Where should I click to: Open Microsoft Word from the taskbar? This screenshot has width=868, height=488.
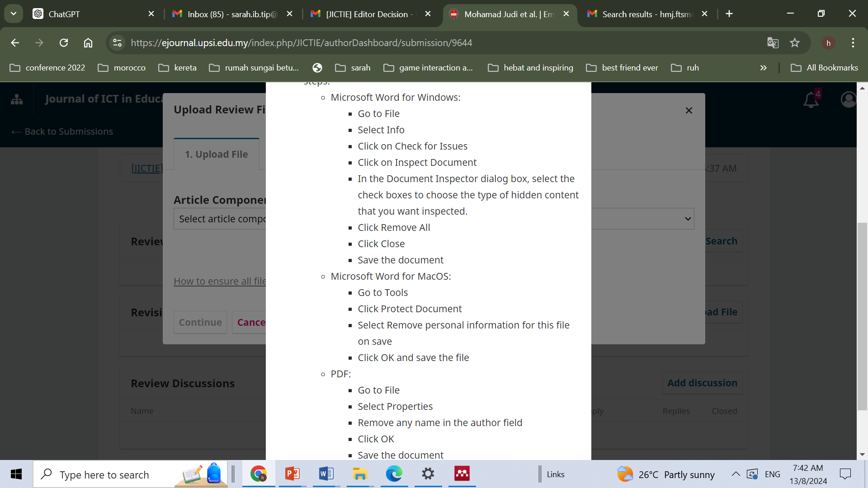click(326, 474)
